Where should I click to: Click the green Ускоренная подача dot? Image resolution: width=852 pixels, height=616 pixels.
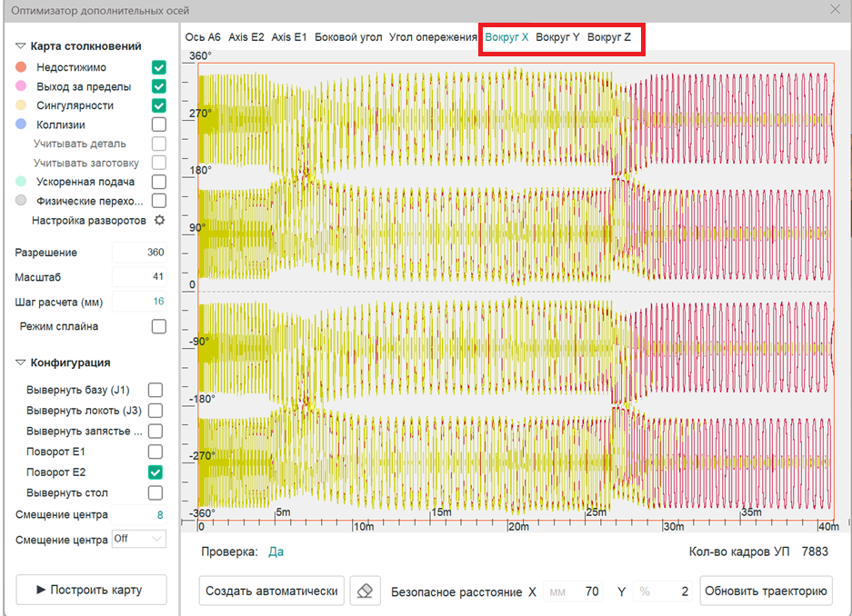(x=21, y=182)
